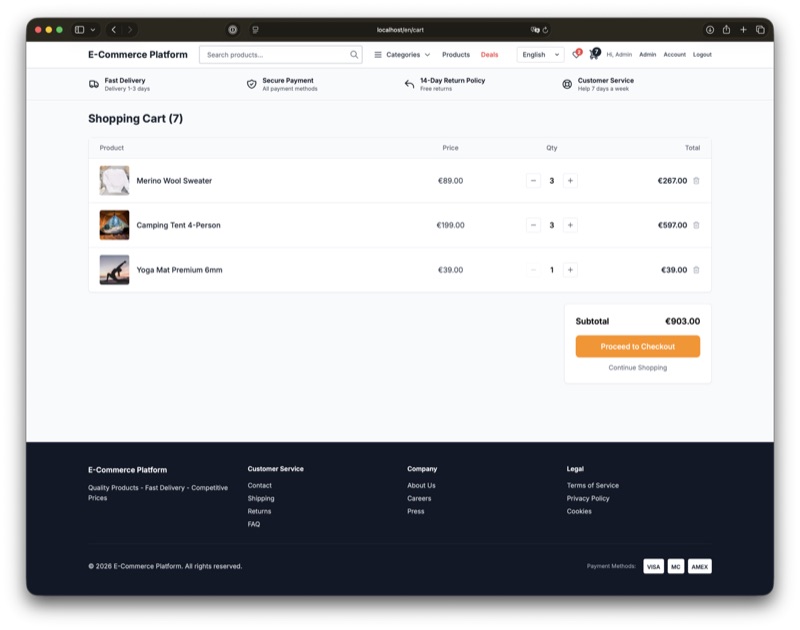Expand the Categories menu
The image size is (800, 630).
tap(402, 55)
